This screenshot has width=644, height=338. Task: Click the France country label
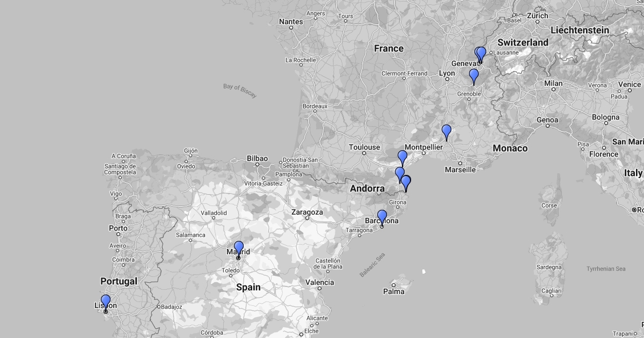coord(389,48)
